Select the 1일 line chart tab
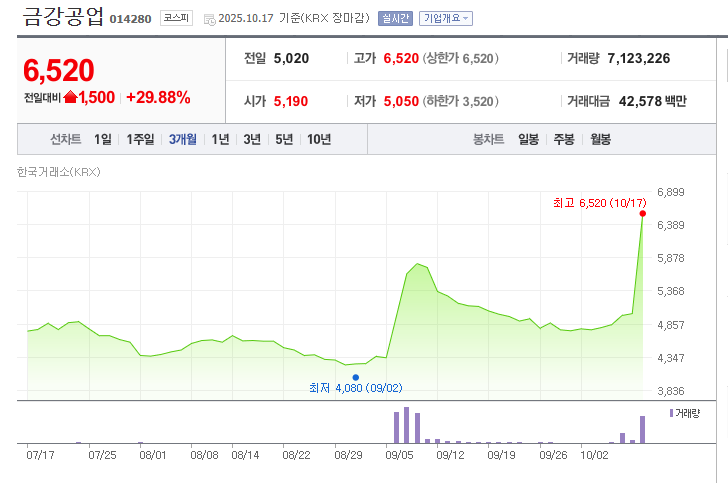 103,139
